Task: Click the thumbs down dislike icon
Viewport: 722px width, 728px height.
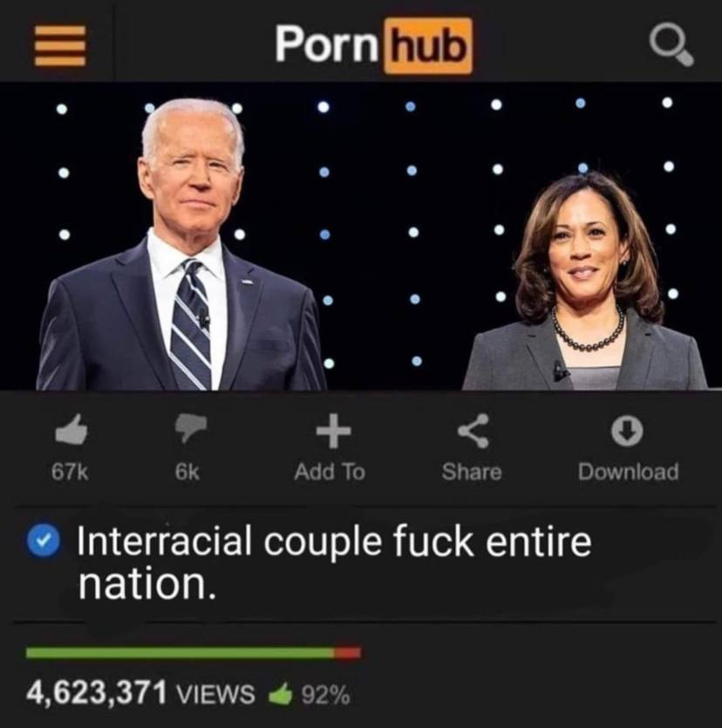Action: tap(190, 429)
